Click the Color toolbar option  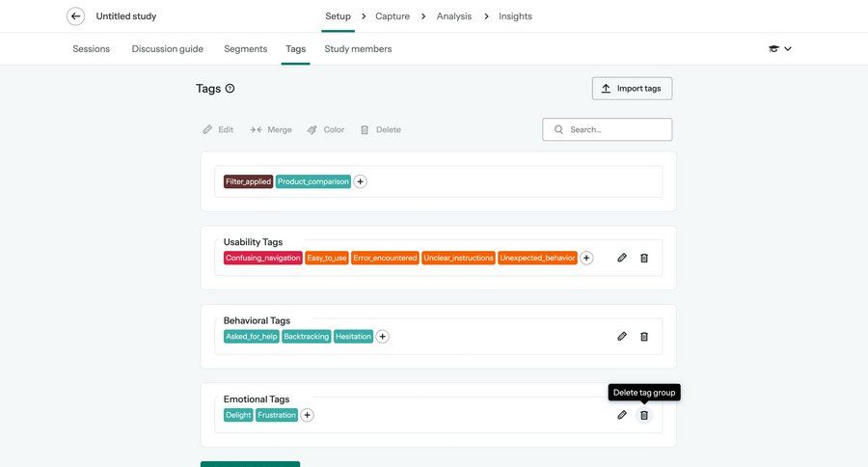(x=326, y=129)
